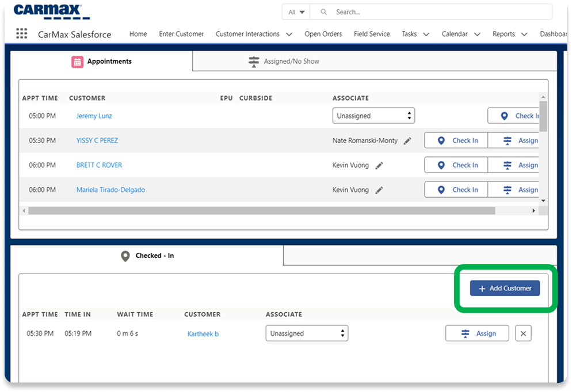Open the Field Service tab
Screen dimensions: 572x392
pyautogui.click(x=372, y=34)
